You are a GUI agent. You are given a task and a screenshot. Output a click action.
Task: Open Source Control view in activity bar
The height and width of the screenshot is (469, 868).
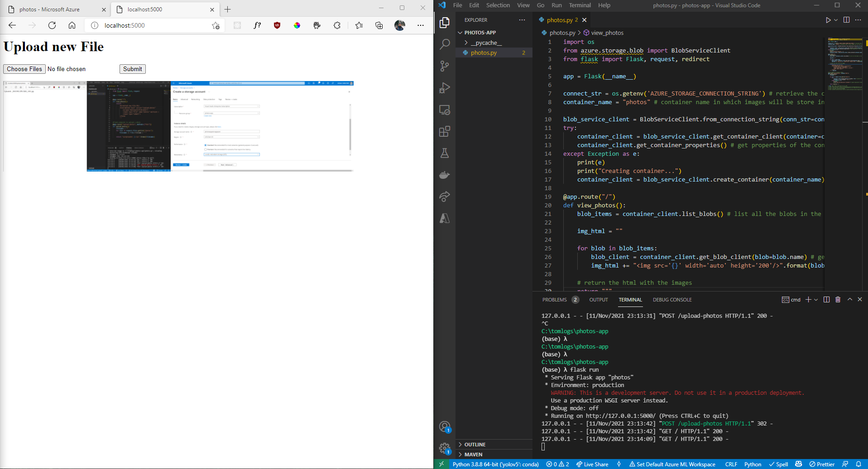pos(445,66)
